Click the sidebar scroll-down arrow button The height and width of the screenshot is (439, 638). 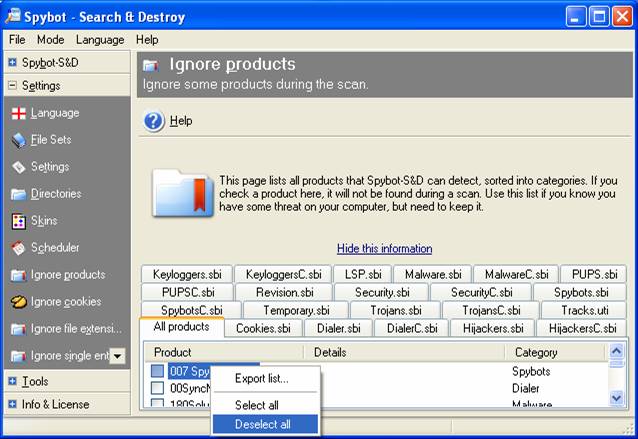[x=118, y=356]
